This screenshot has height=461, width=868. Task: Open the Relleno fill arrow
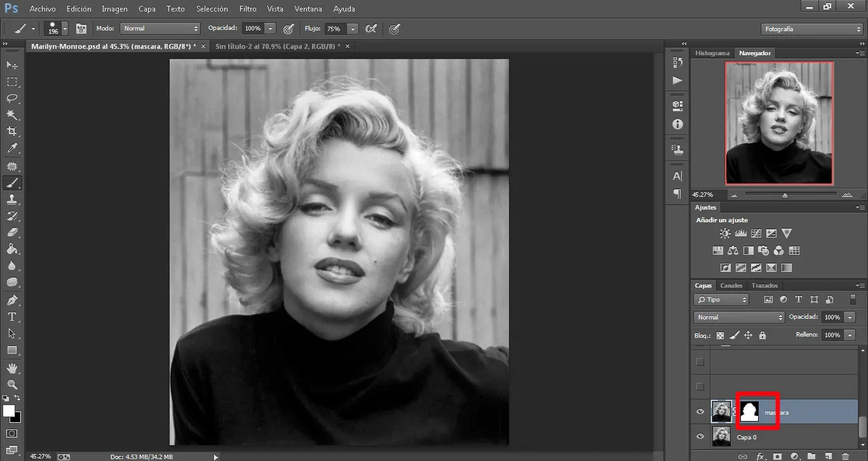point(850,335)
